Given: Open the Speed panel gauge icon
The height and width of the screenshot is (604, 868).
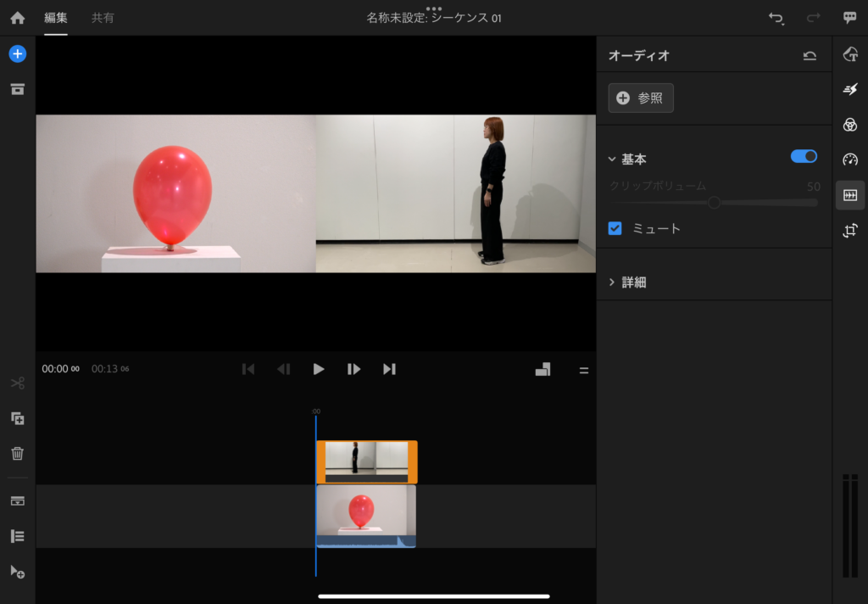Looking at the screenshot, I should (850, 159).
